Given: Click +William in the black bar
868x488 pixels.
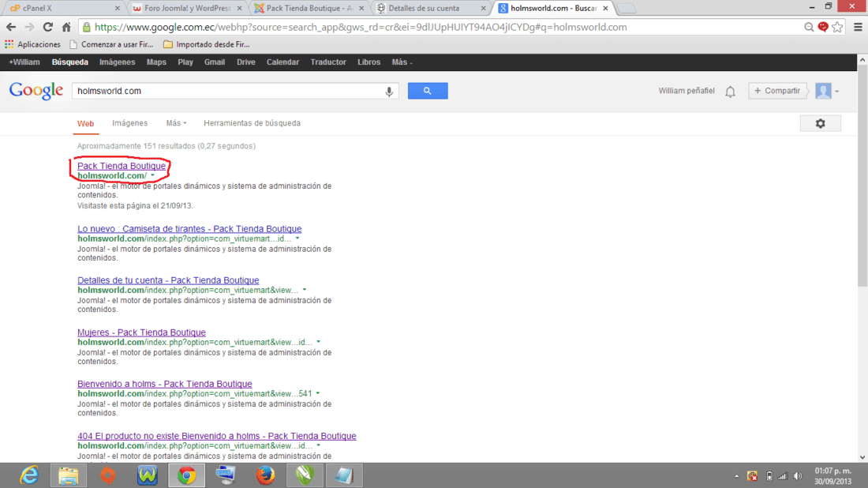Looking at the screenshot, I should click(x=24, y=62).
